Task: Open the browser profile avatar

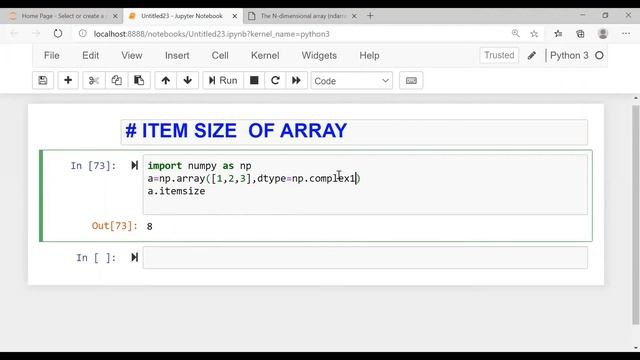Action: click(603, 33)
